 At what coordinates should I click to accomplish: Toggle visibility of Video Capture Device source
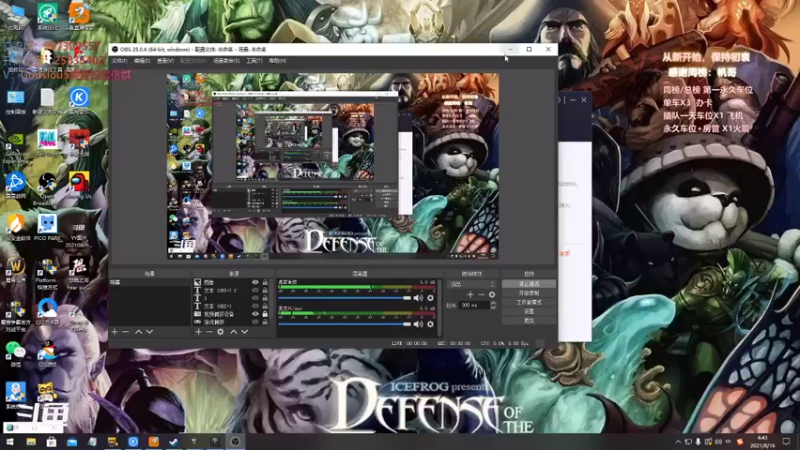coord(255,314)
